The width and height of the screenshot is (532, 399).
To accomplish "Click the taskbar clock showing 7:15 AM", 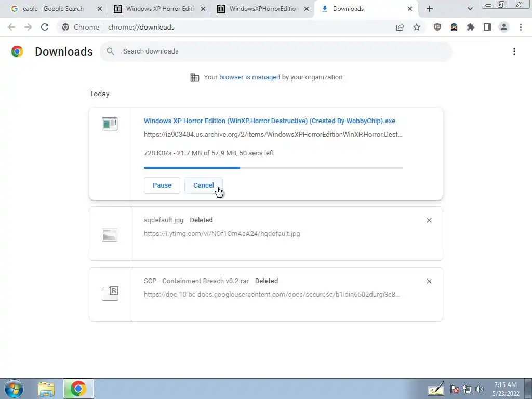I will (506, 389).
